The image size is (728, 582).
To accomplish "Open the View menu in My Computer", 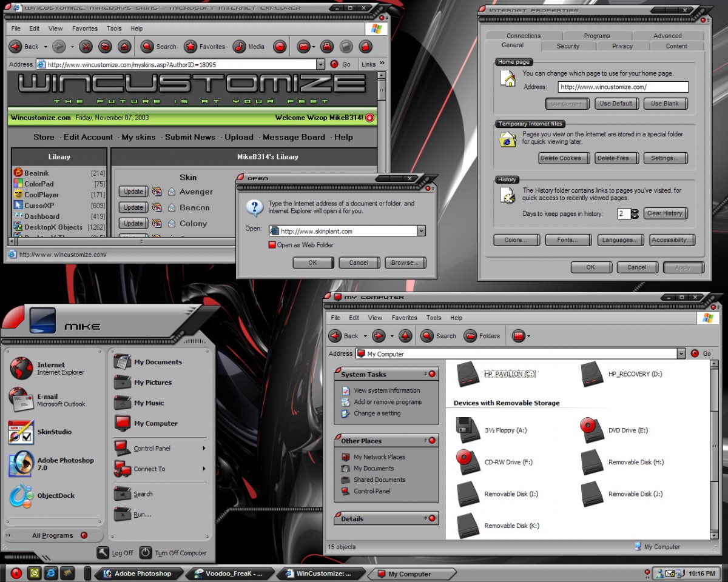I will tap(376, 318).
